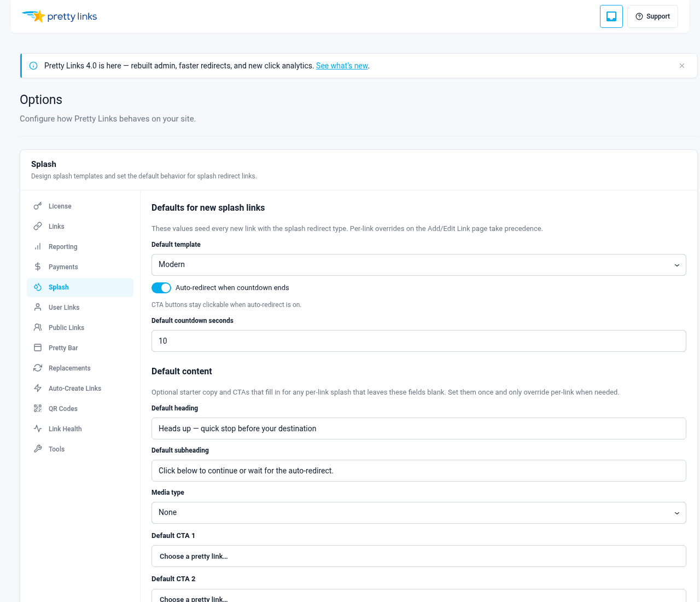700x602 pixels.
Task: Click the Links chain icon
Action: (38, 227)
